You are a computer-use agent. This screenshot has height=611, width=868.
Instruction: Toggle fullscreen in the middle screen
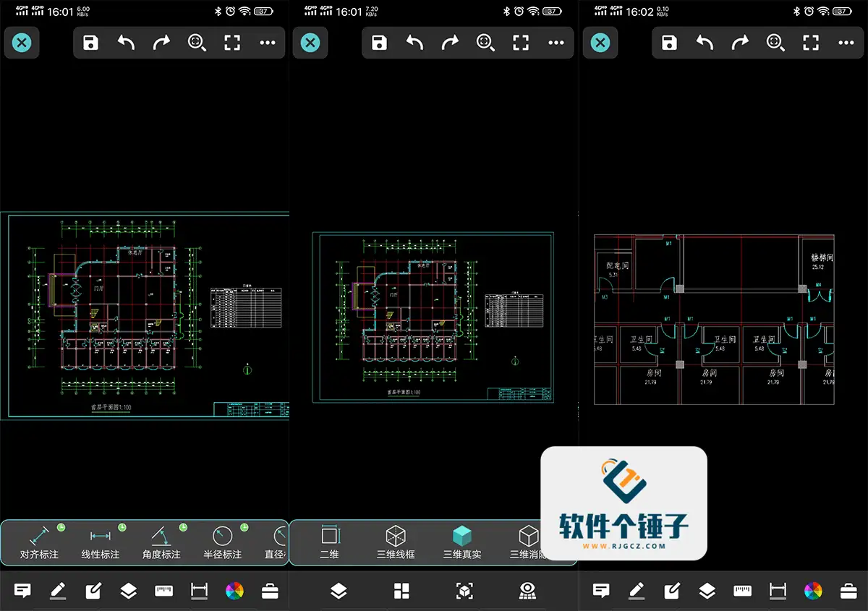point(521,43)
